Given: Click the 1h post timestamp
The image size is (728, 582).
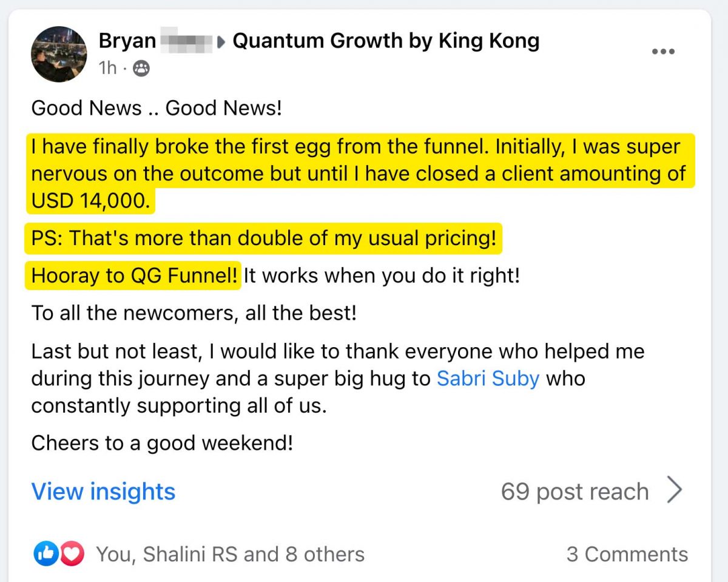Looking at the screenshot, I should [x=107, y=69].
